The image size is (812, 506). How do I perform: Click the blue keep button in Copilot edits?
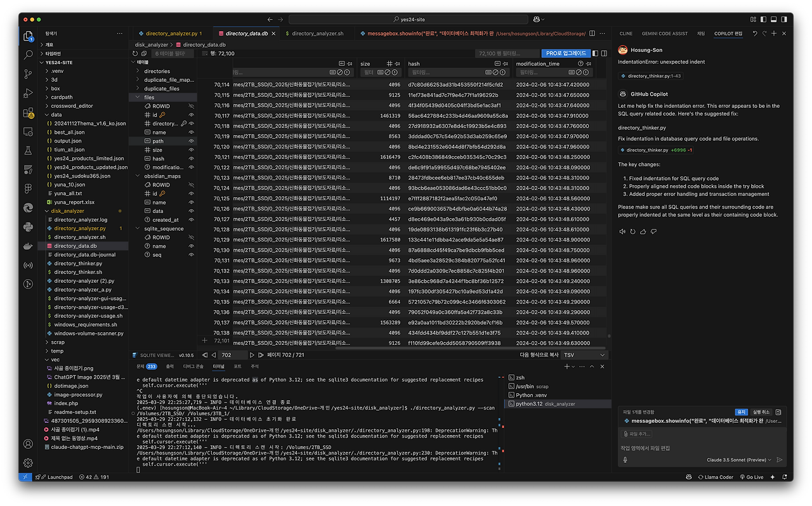[x=740, y=412]
